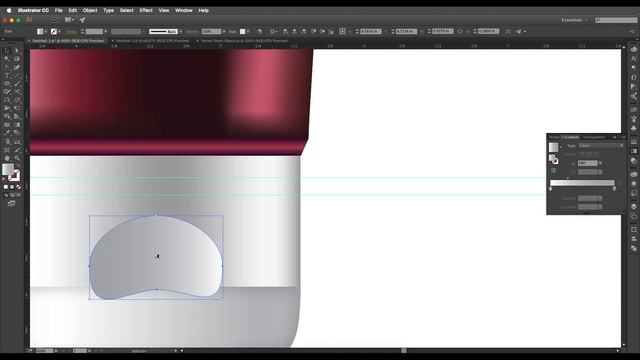Select the Magic Wand tool
Image resolution: width=640 pixels, height=360 pixels.
pos(7,59)
